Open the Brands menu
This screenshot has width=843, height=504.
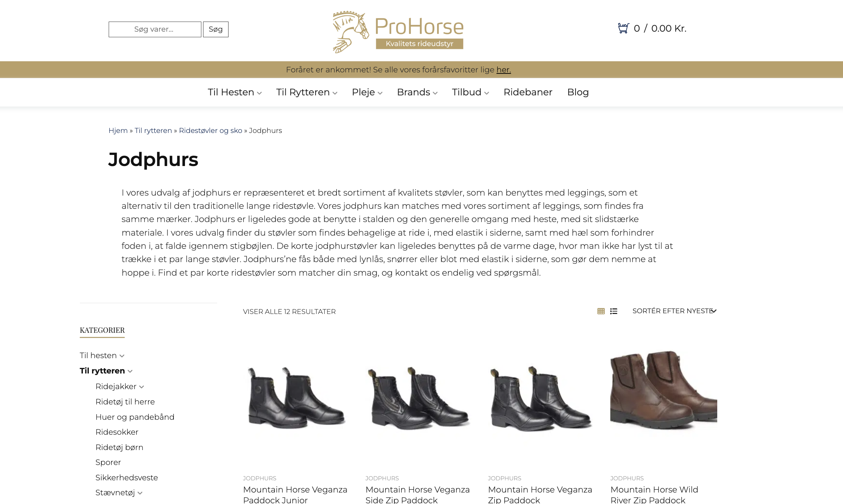(x=417, y=92)
